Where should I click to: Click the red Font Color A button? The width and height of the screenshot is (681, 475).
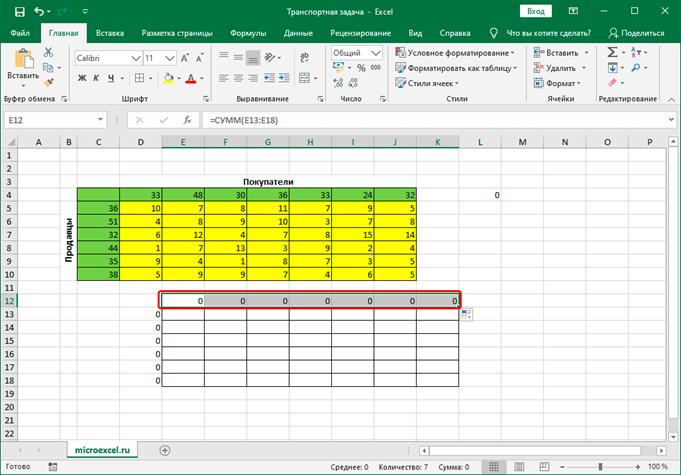click(191, 78)
